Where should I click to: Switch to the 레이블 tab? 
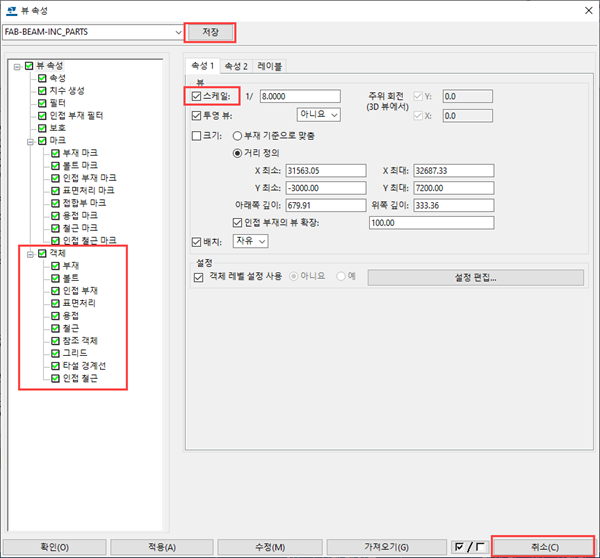269,66
